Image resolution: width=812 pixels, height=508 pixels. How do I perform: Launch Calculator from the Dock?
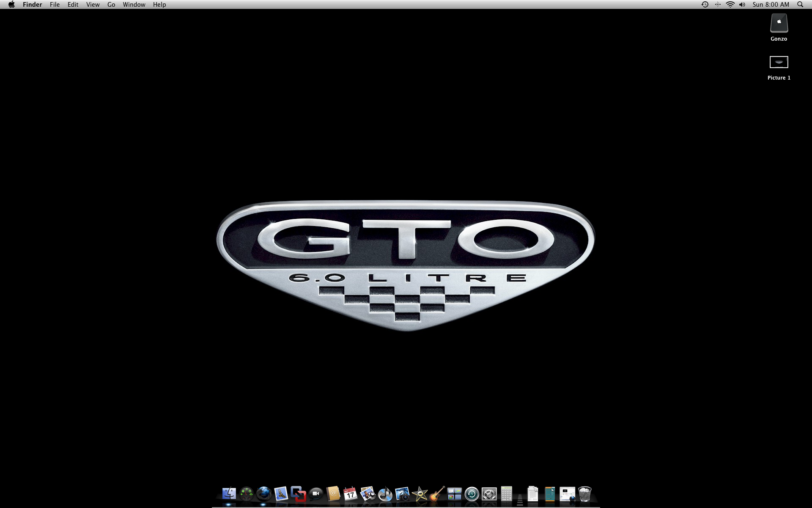coord(506,494)
